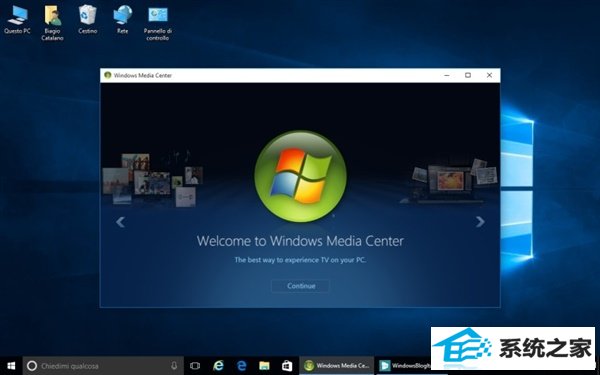Click the Cortana microphone icon
Screen dimensions: 600x375
point(174,366)
